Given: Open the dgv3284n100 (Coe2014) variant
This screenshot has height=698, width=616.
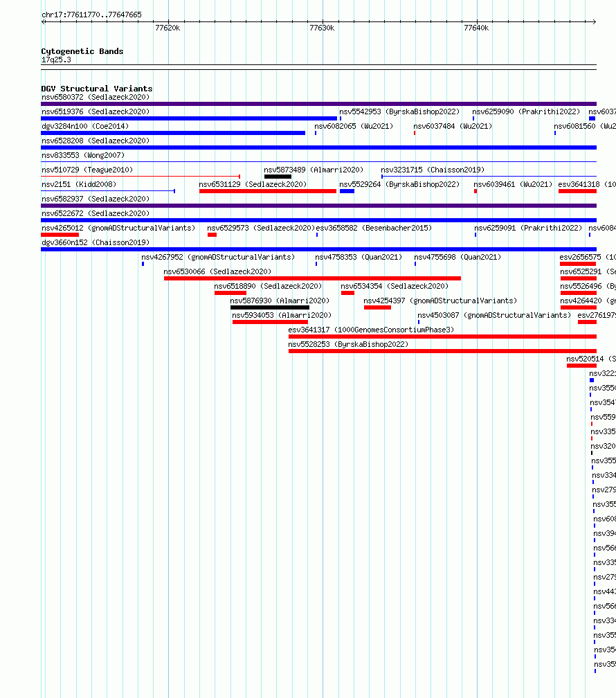Looking at the screenshot, I should point(85,127).
